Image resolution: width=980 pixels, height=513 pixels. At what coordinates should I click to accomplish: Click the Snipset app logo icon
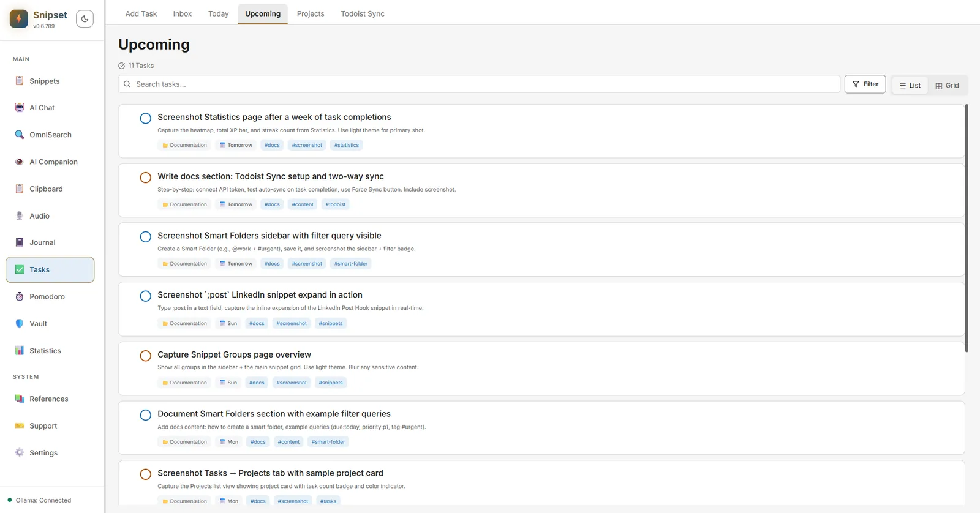tap(19, 19)
